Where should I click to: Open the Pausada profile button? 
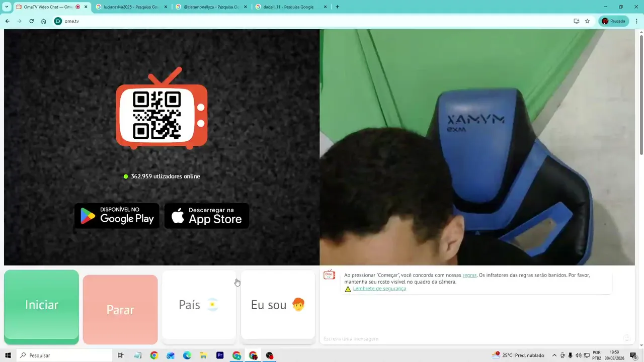coord(613,21)
